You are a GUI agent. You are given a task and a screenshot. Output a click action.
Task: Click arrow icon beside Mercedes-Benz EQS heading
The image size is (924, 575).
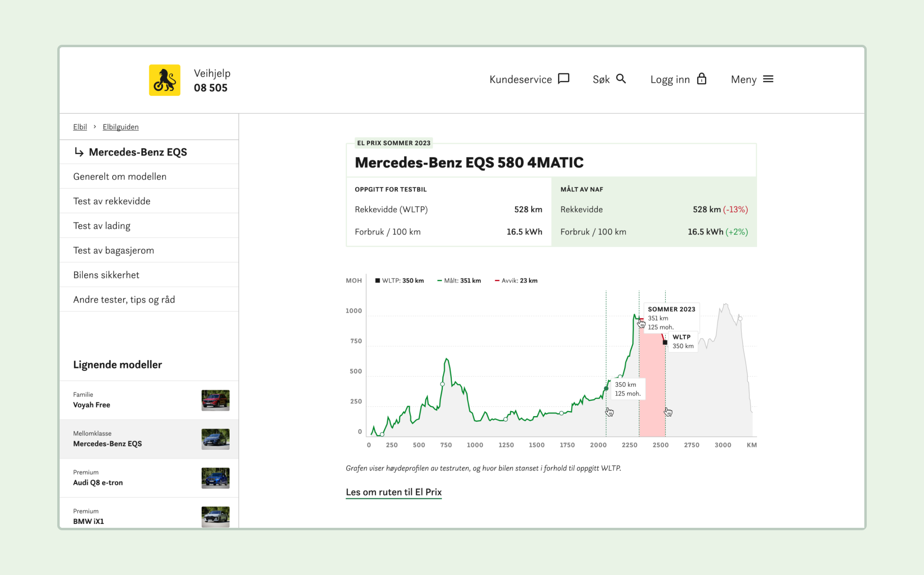point(79,152)
